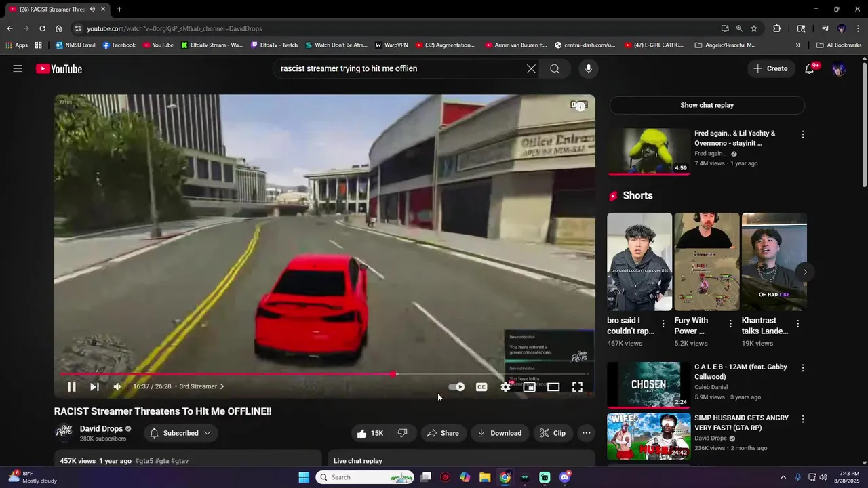Open the Angelic/Peaceful M... bookmark folder
This screenshot has height=488, width=868.
coord(725,45)
